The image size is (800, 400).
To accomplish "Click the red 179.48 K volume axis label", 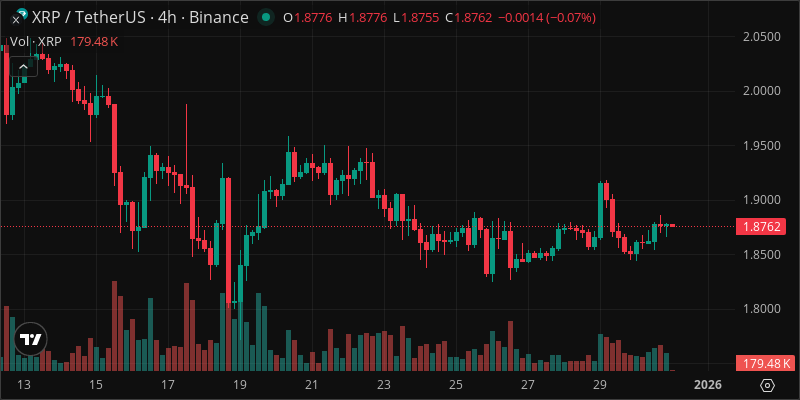I will pos(767,364).
